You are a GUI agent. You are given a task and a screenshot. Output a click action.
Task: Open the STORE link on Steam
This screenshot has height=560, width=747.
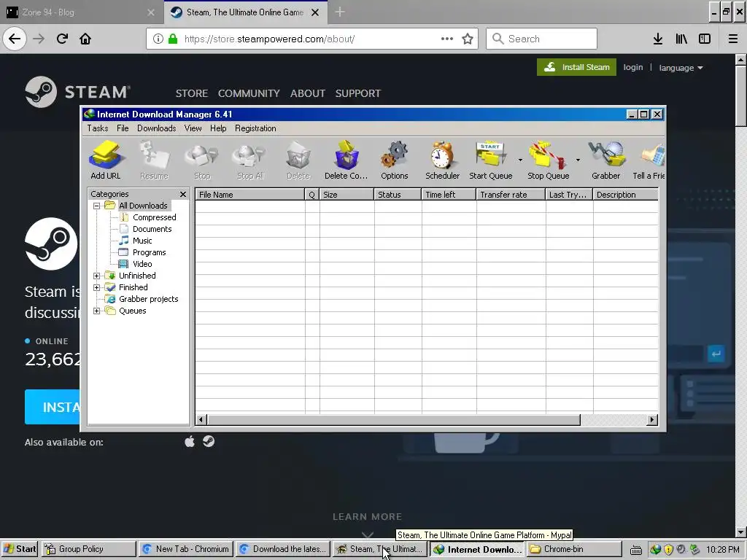coord(192,93)
